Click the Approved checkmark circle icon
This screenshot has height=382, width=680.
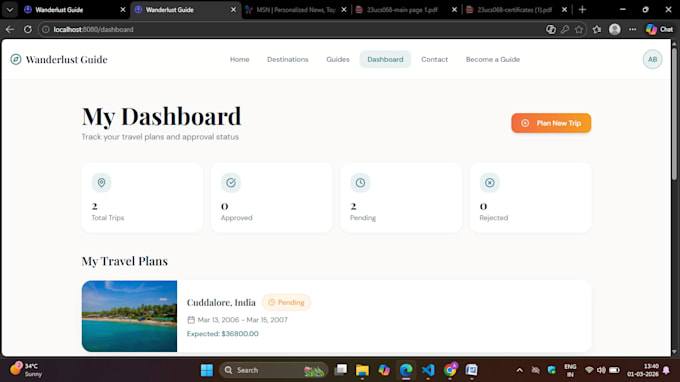231,183
